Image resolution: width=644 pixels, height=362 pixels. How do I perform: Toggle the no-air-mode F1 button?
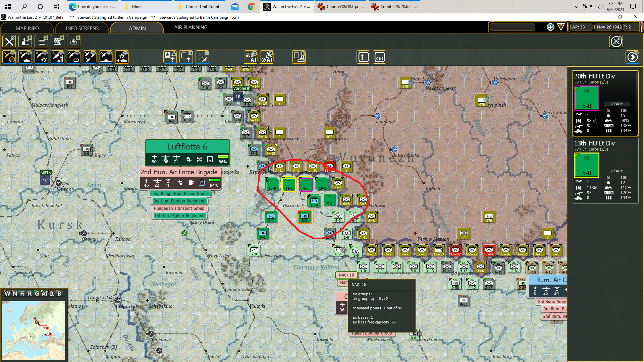(x=9, y=57)
